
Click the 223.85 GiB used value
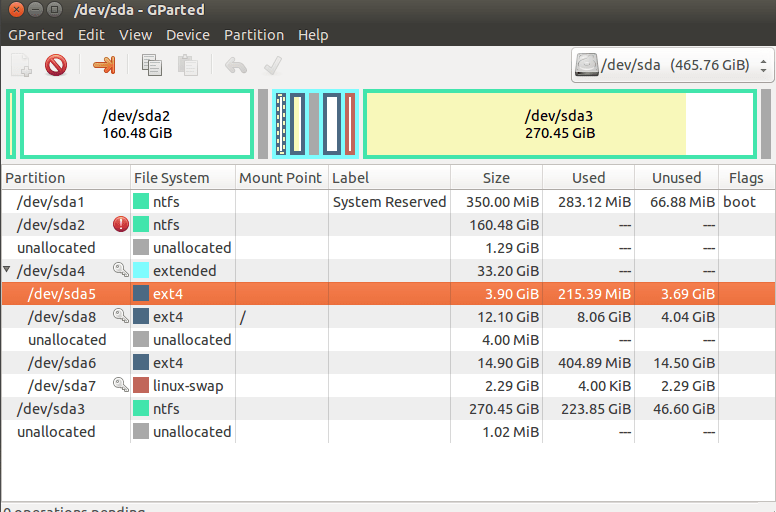[596, 409]
